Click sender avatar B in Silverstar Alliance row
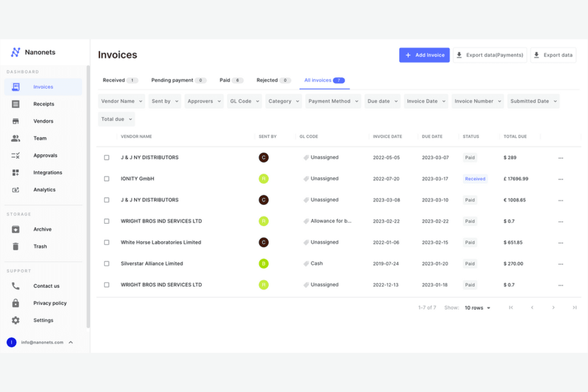The height and width of the screenshot is (392, 588). (x=264, y=263)
